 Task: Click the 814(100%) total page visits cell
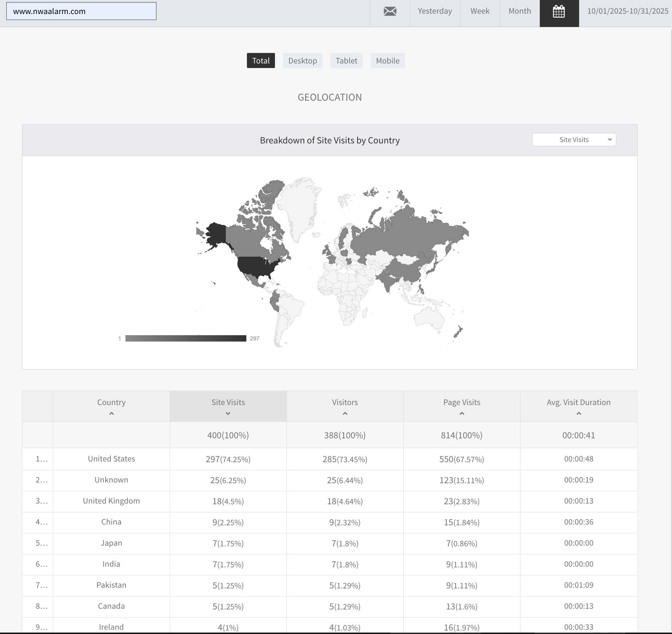462,435
